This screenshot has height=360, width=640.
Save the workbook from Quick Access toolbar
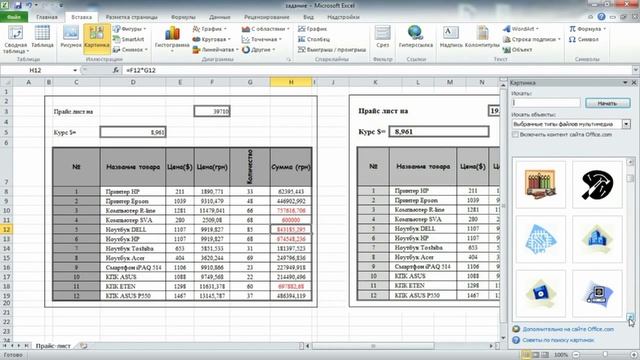pyautogui.click(x=18, y=5)
